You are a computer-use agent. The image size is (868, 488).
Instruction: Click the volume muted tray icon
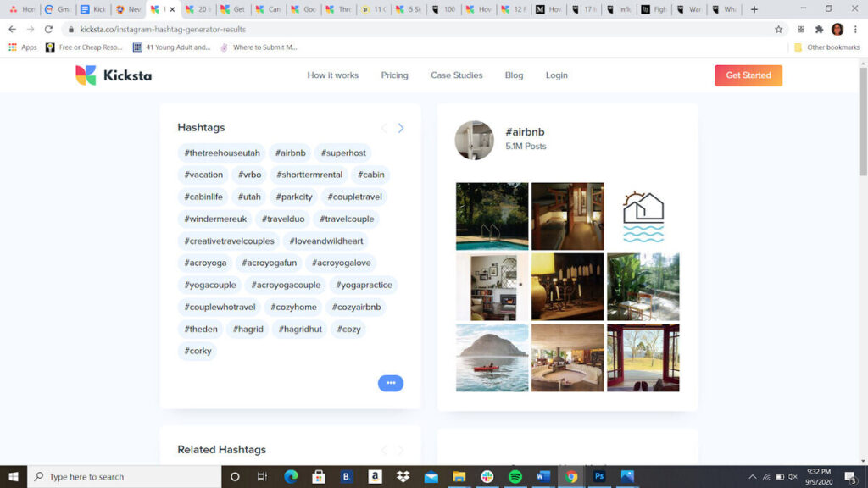pos(793,476)
